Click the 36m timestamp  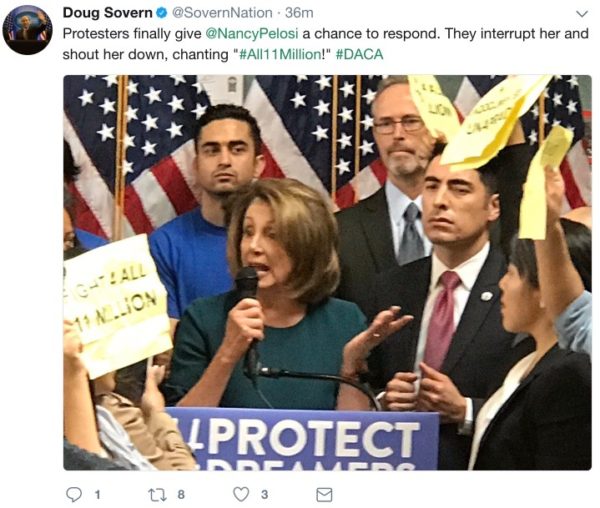click(299, 13)
